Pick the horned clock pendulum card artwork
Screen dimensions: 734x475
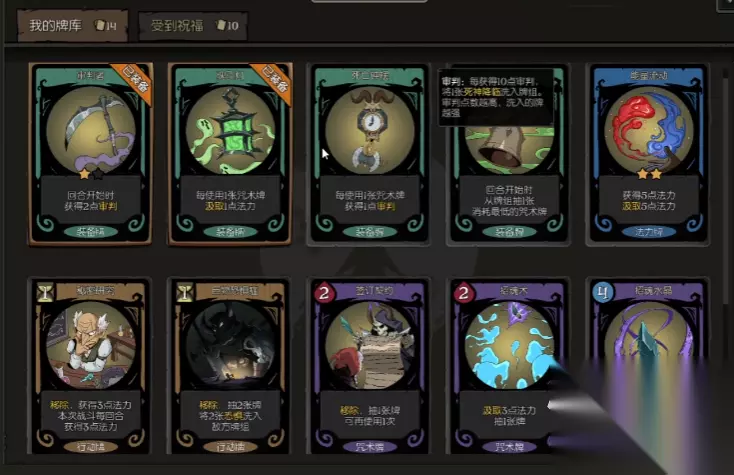[370, 130]
